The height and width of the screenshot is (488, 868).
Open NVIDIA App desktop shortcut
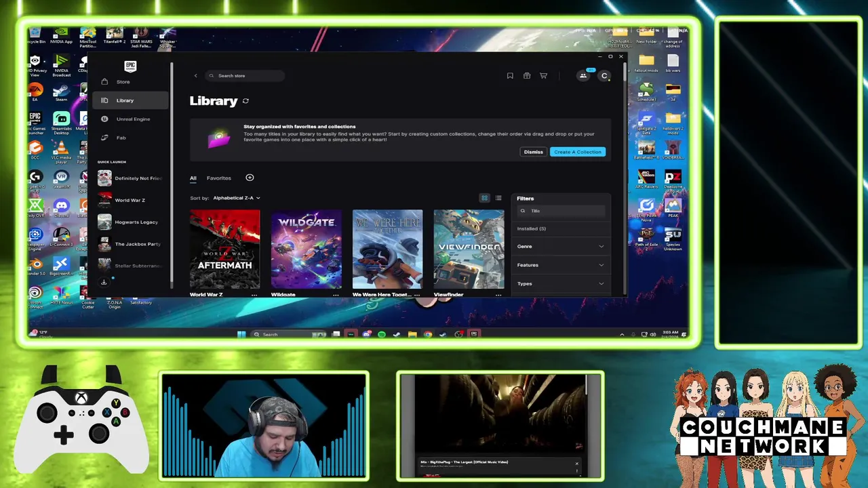61,35
